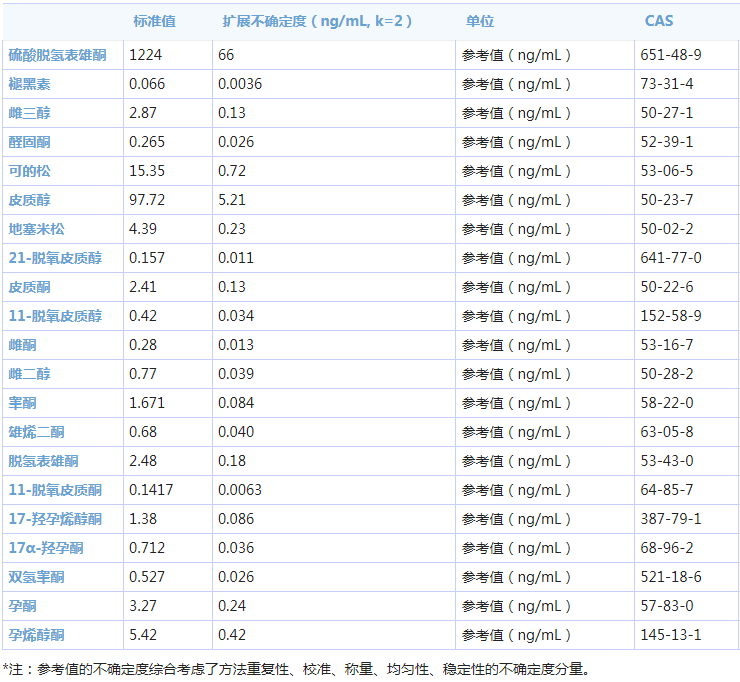Select CAS number 52-39-1

[666, 142]
